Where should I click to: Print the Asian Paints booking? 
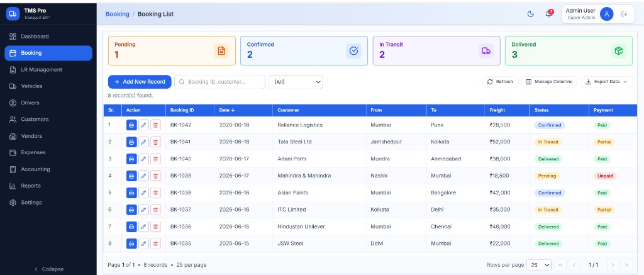click(x=131, y=193)
